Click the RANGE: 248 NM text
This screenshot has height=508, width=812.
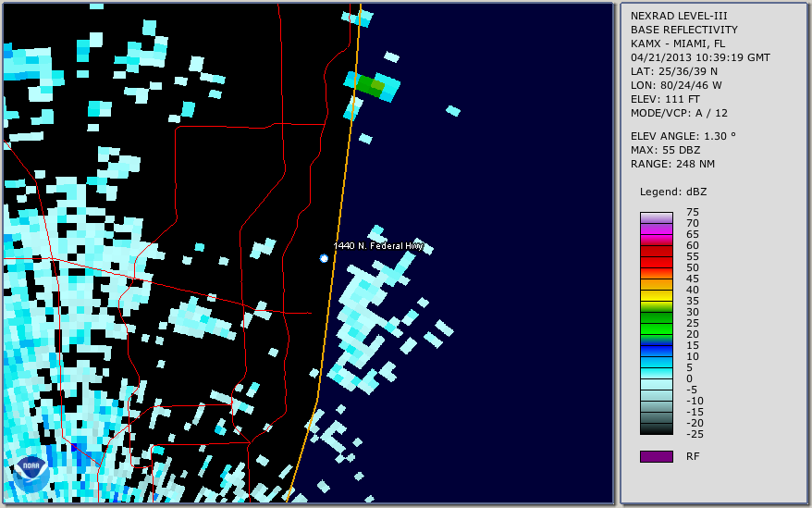(x=672, y=164)
